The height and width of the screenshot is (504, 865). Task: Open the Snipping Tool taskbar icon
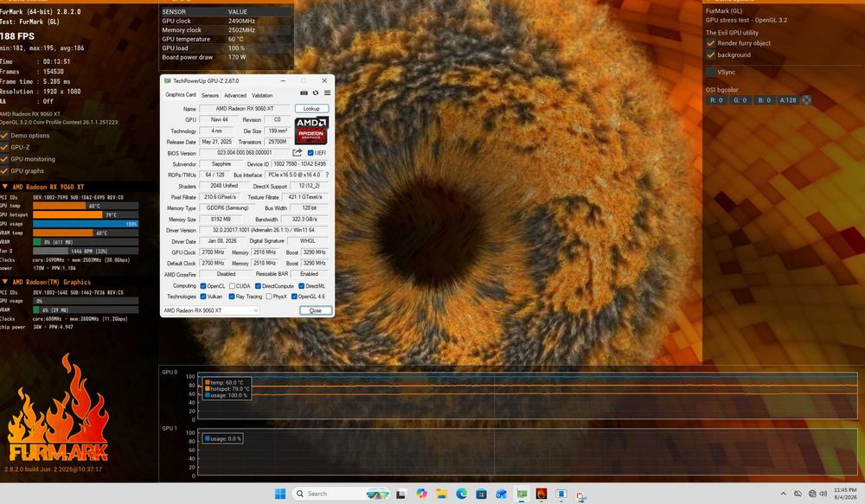coord(581,495)
